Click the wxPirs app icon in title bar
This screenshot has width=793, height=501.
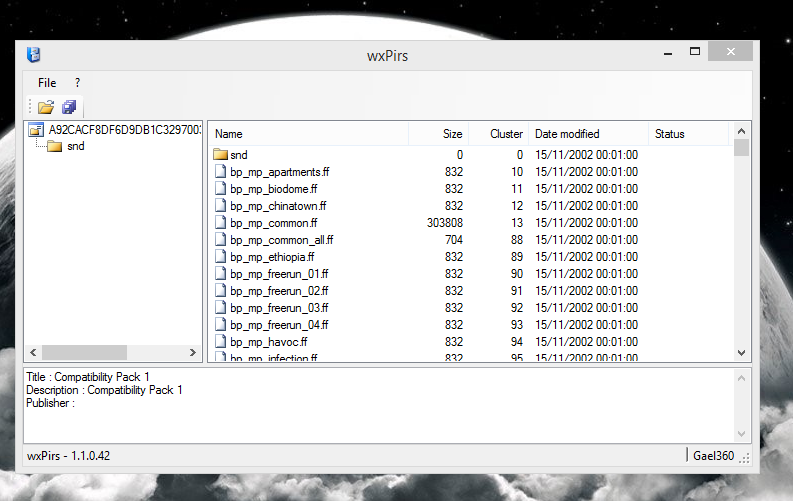pyautogui.click(x=35, y=55)
